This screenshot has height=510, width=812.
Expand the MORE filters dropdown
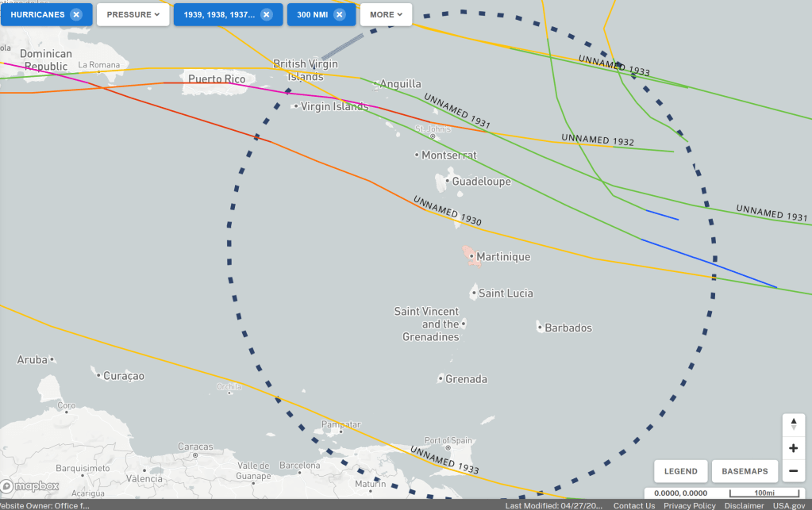pyautogui.click(x=386, y=14)
